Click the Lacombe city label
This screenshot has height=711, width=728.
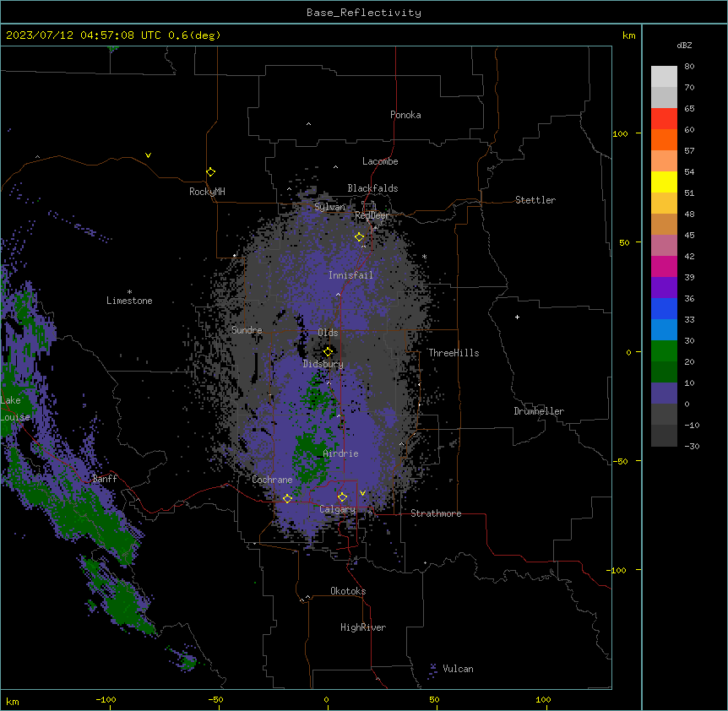coord(380,161)
